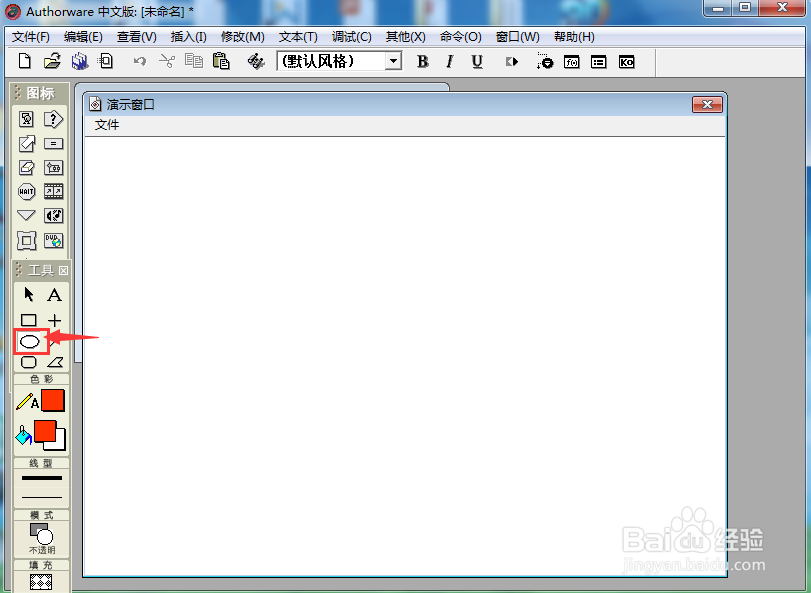Pick the polygon drawing tool
Viewport: 811px width, 593px height.
coord(55,362)
